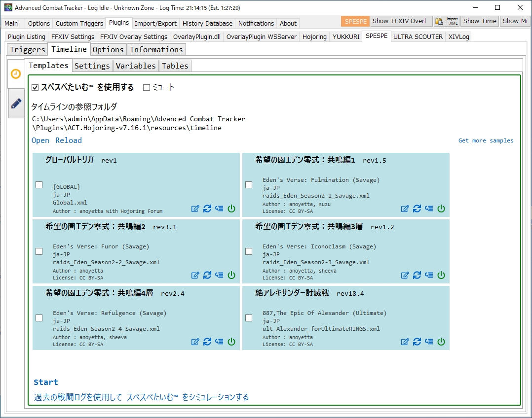Open the Variables sub-tab
The height and width of the screenshot is (418, 532).
136,66
